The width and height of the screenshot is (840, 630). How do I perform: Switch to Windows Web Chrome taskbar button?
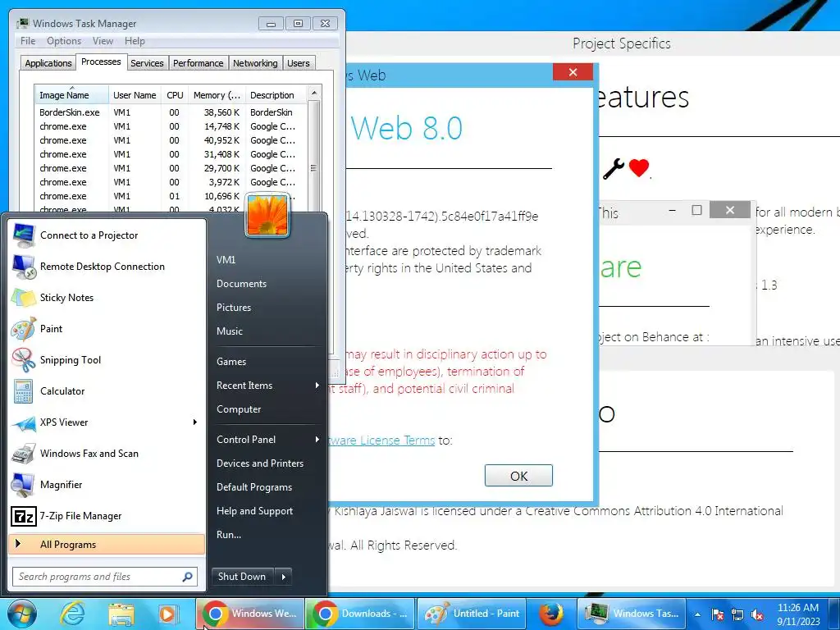pyautogui.click(x=251, y=614)
